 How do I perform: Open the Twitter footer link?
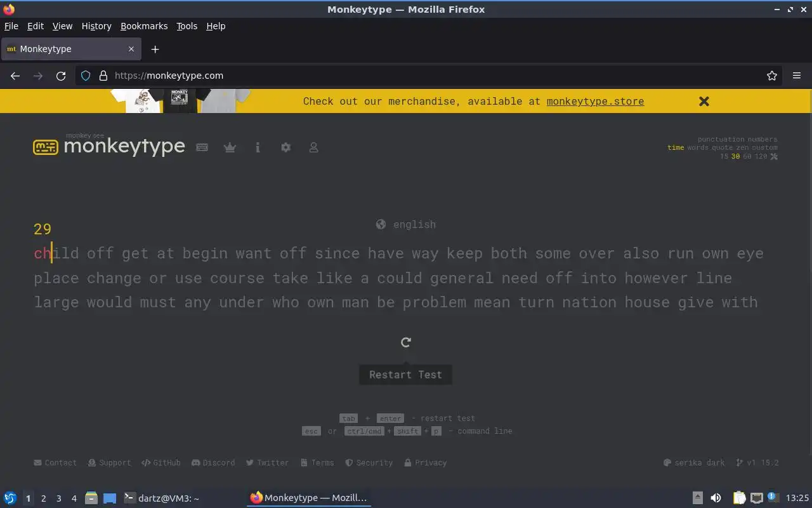[267, 463]
